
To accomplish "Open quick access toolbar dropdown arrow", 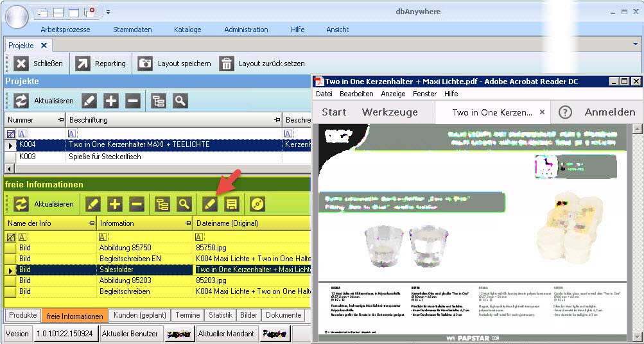I will (x=109, y=12).
